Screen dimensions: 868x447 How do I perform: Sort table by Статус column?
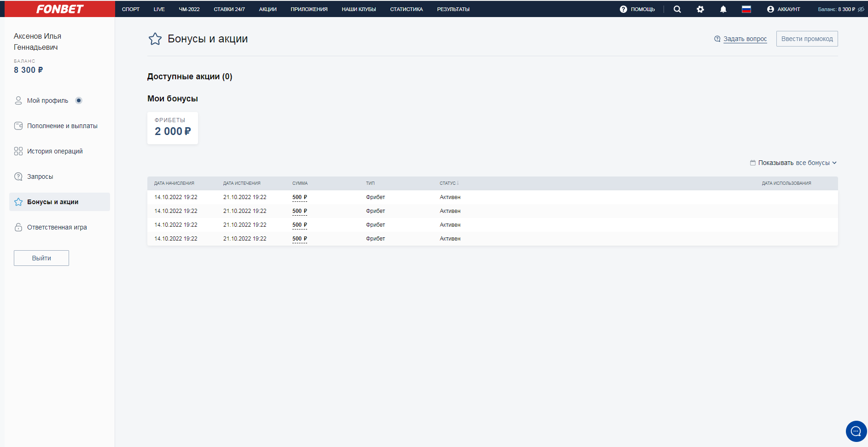coord(449,183)
